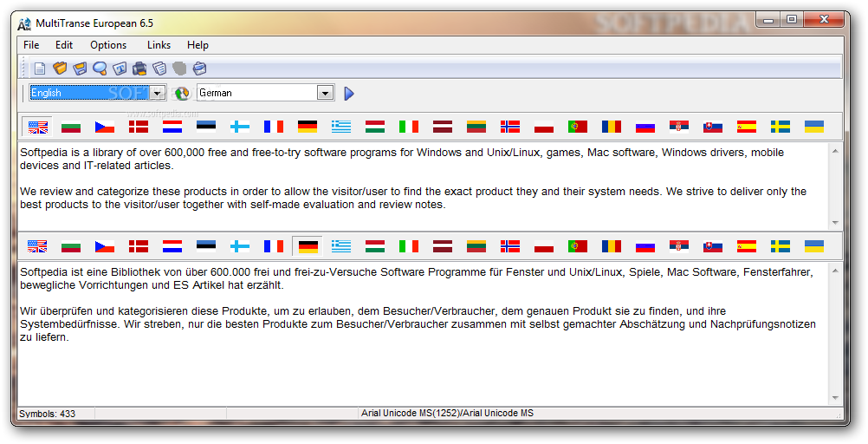Select Finnish flag in source flag row
This screenshot has width=868, height=444.
click(240, 127)
